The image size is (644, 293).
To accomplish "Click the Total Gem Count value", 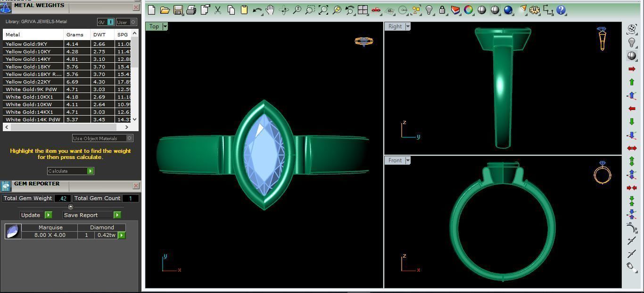I will (x=131, y=198).
